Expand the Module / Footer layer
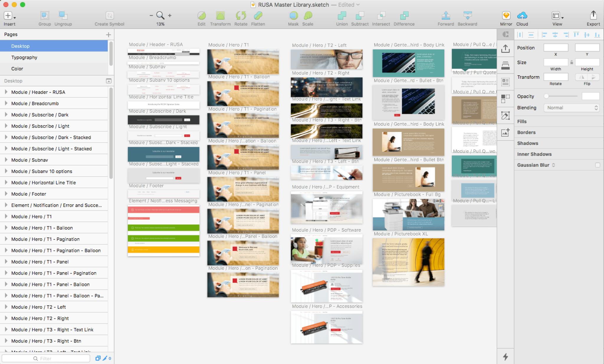The height and width of the screenshot is (364, 604). click(6, 194)
